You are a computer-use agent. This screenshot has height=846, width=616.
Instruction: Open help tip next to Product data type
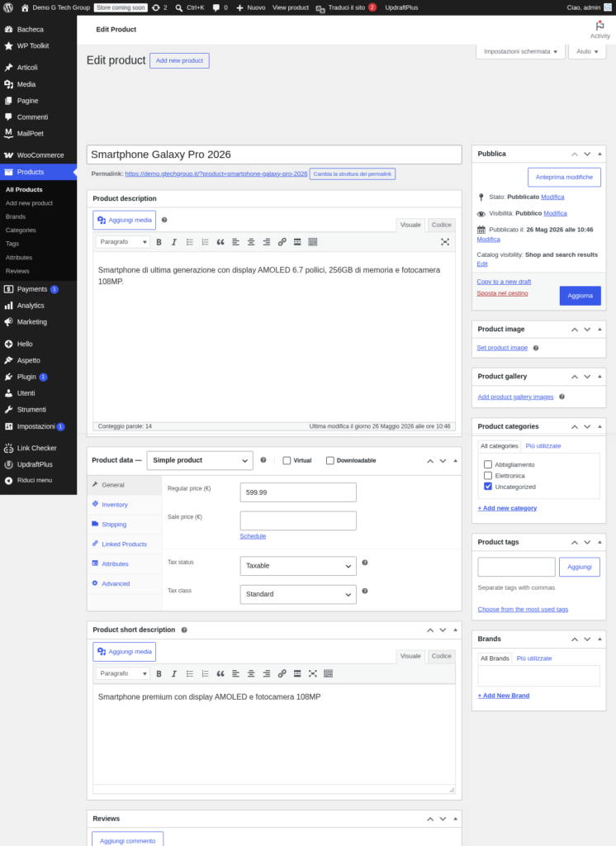click(263, 460)
